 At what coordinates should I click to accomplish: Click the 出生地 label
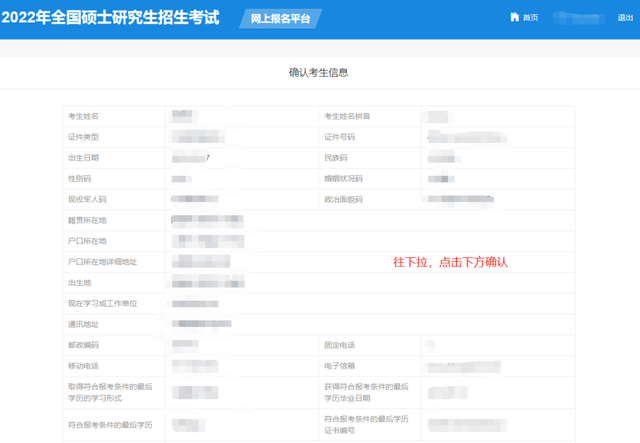click(x=80, y=283)
